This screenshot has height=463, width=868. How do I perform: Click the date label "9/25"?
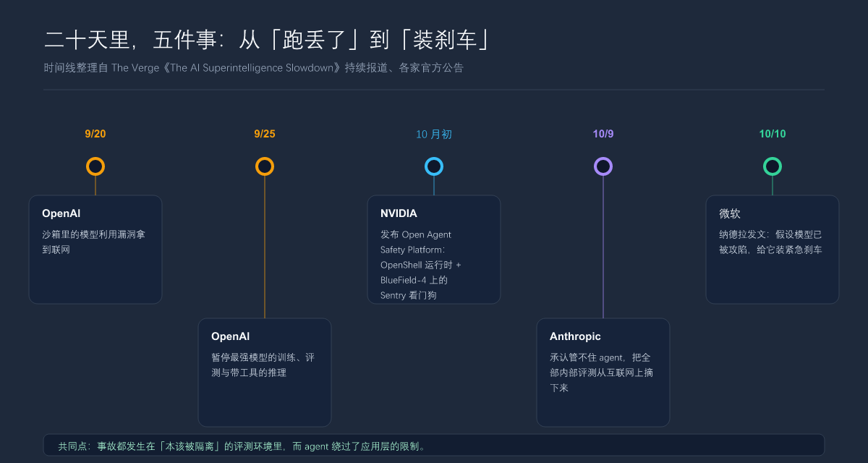pyautogui.click(x=265, y=134)
